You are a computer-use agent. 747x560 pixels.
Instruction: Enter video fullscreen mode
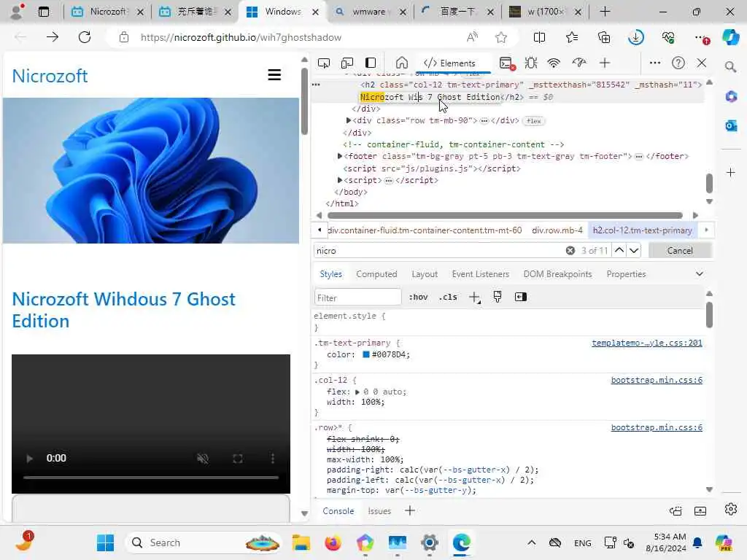pos(238,458)
